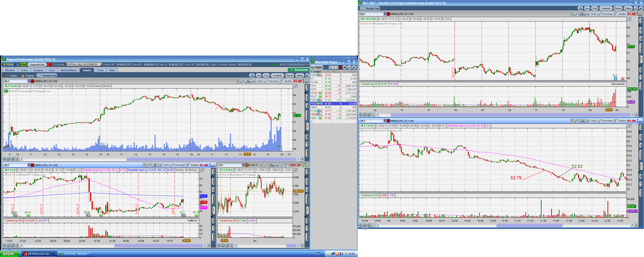The image size is (644, 257).
Task: Click the gear settings icon in Watchlist
Action: [x=330, y=67]
